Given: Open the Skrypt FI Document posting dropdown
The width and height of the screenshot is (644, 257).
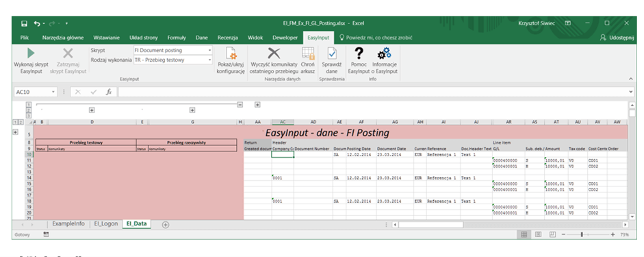Looking at the screenshot, I should tap(210, 50).
